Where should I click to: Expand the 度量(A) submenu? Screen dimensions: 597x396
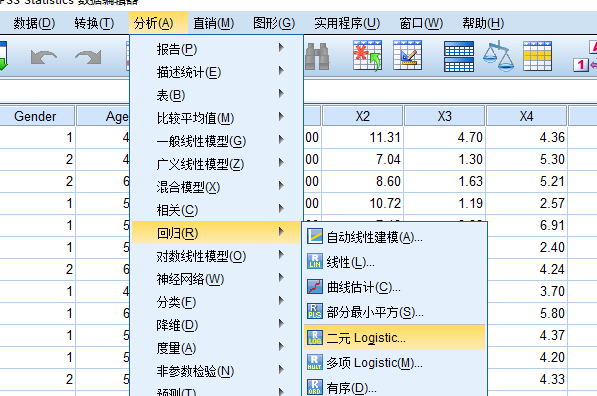tap(216, 348)
